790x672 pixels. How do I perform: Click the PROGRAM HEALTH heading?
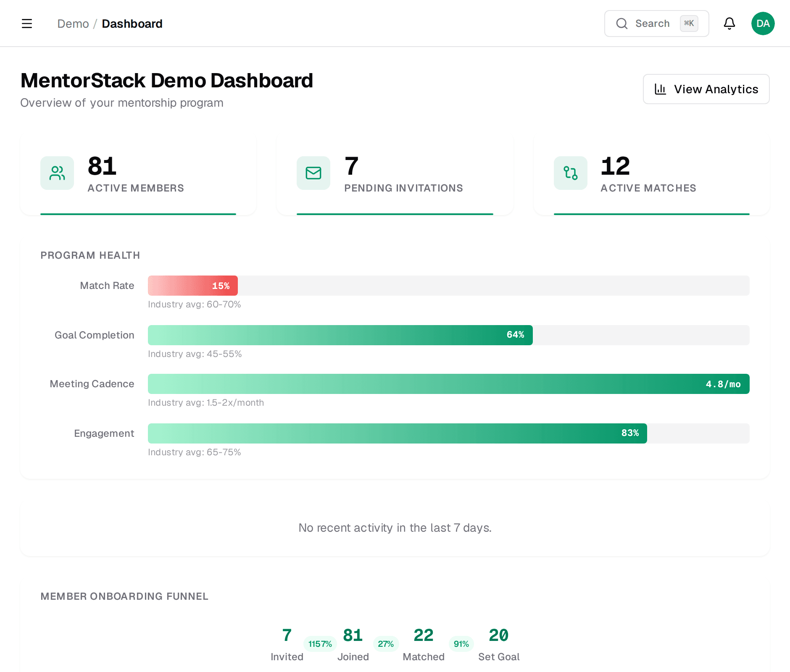[x=90, y=255]
